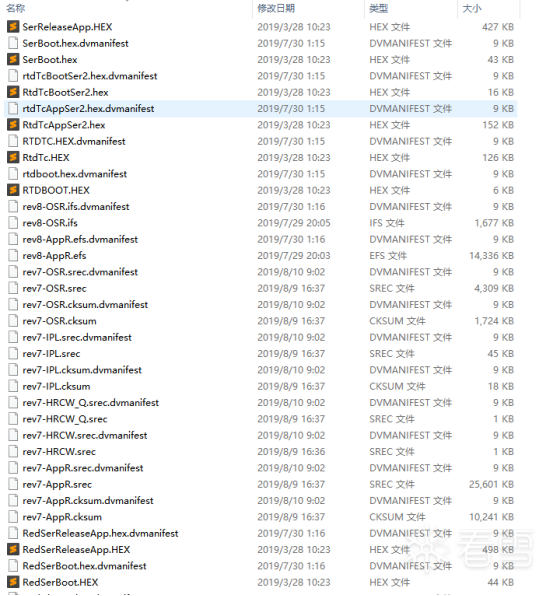Select file name rtdTcBootSer2.hex.dvmanifest

[x=90, y=76]
